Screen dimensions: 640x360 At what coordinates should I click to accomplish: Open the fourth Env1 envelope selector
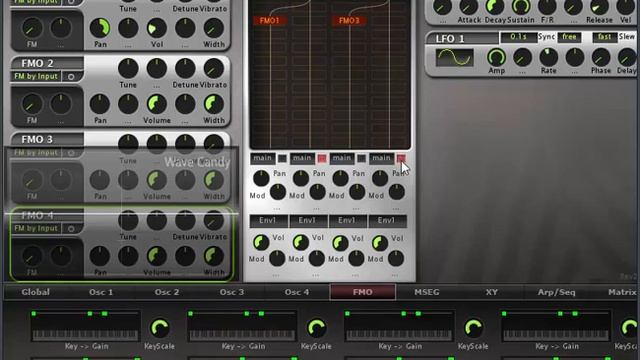387,221
